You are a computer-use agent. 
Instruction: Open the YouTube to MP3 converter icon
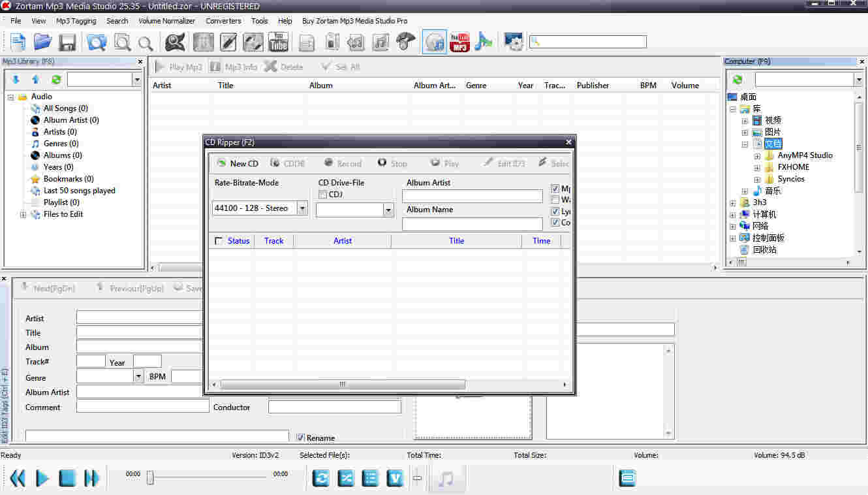point(459,42)
